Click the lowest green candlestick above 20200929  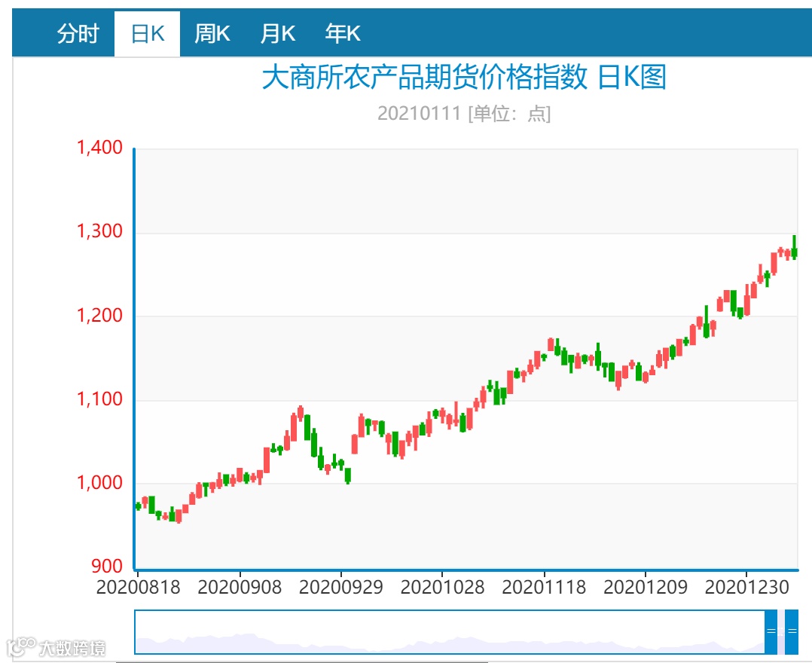[348, 475]
